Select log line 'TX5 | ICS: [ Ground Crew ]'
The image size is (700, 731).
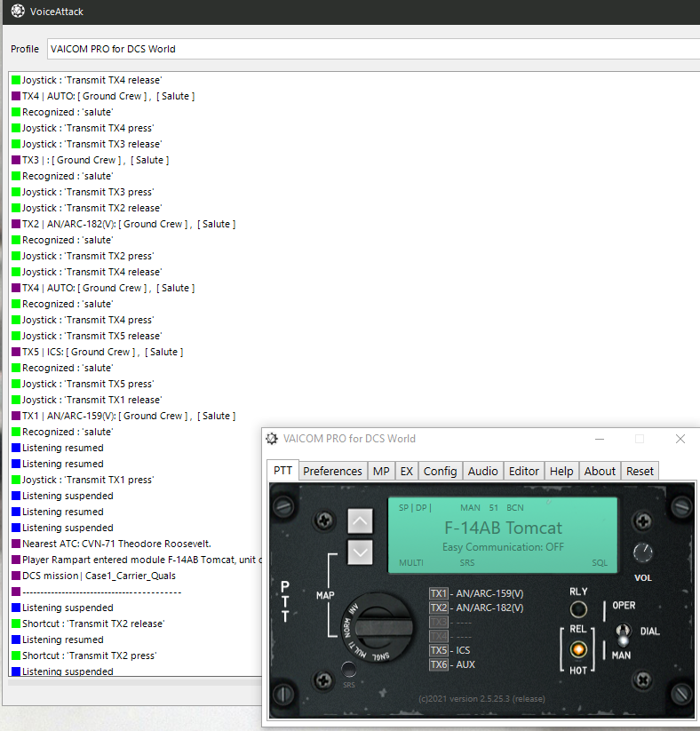point(97,352)
